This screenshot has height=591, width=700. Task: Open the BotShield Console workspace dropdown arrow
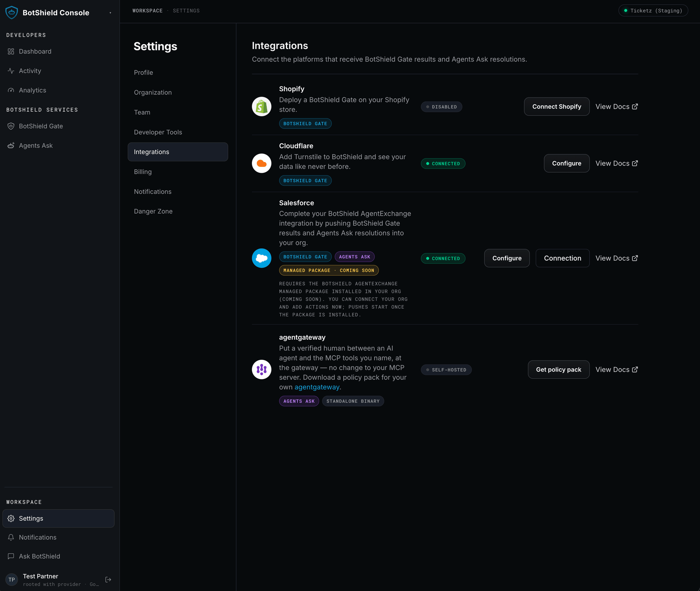click(110, 13)
